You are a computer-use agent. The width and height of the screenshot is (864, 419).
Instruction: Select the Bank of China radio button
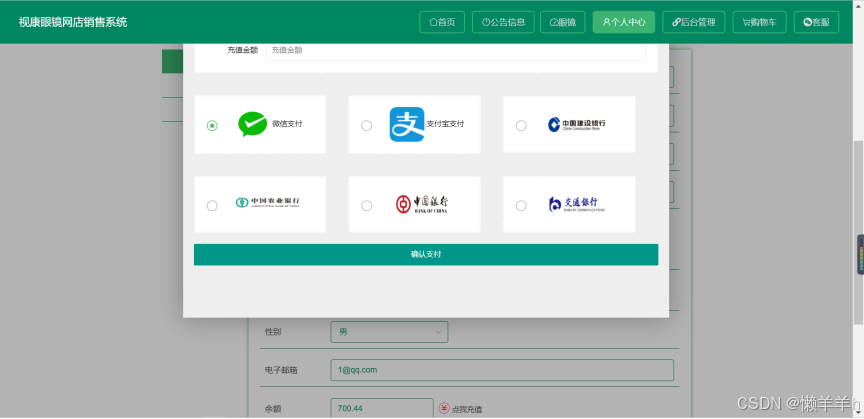point(366,206)
